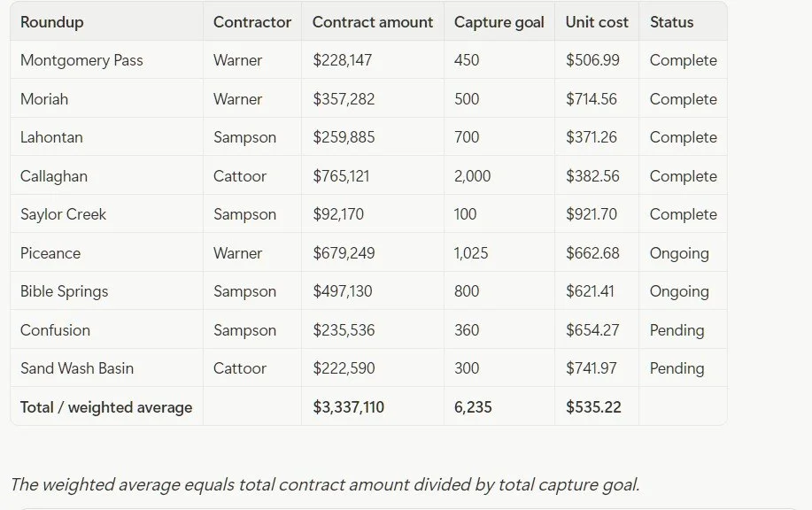Click the total contract amount $3,337,110
Screen dimensions: 812x510
348,407
